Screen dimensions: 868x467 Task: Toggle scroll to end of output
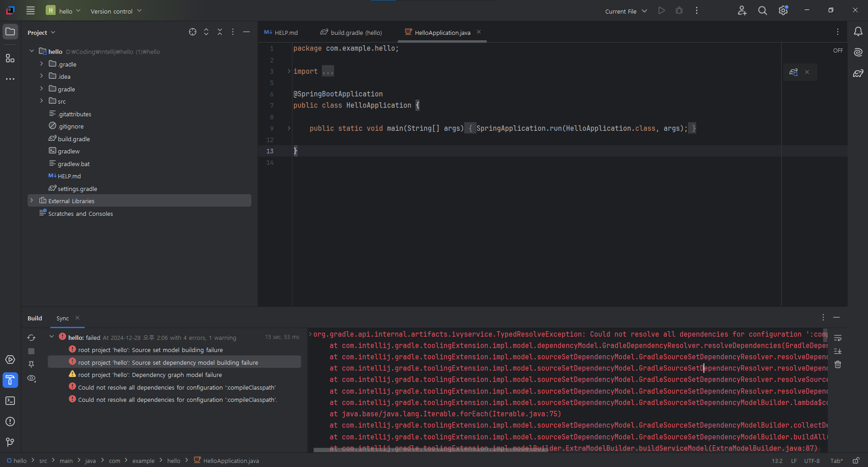pyautogui.click(x=838, y=351)
